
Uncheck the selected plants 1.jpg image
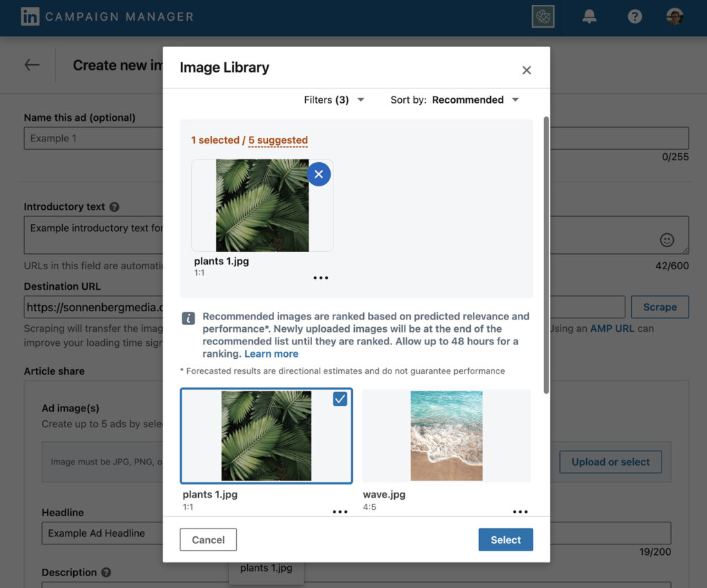(x=339, y=398)
